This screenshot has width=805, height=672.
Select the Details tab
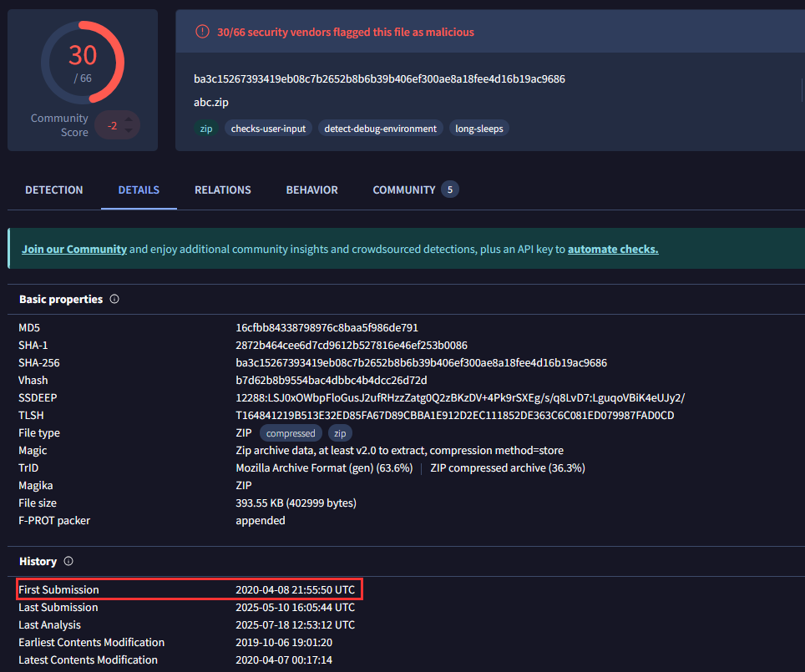point(139,189)
